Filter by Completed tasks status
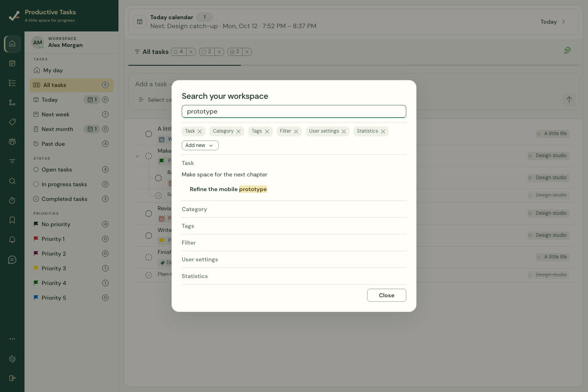Image resolution: width=588 pixels, height=392 pixels. tap(71, 199)
